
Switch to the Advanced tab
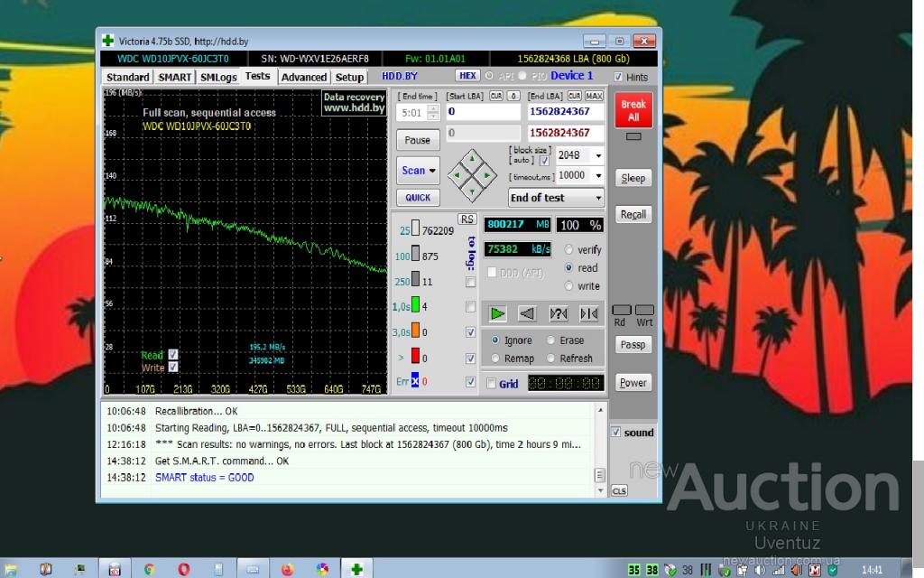pyautogui.click(x=303, y=78)
